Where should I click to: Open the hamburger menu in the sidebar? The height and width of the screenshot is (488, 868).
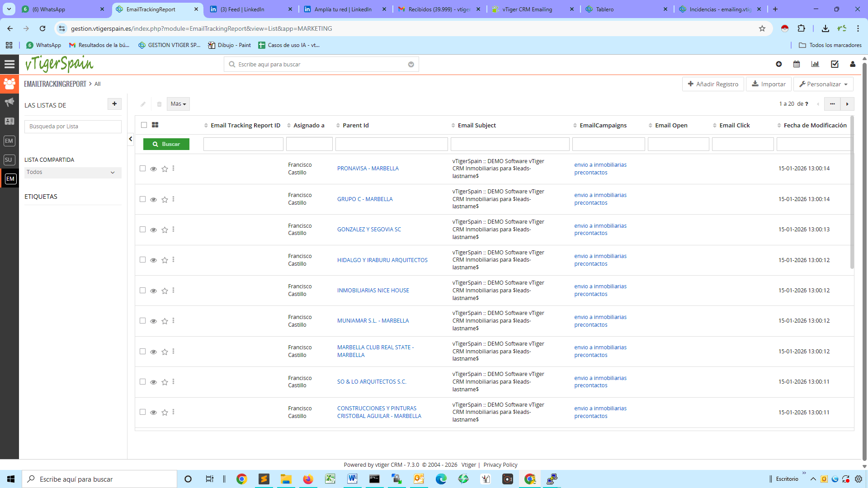[9, 64]
